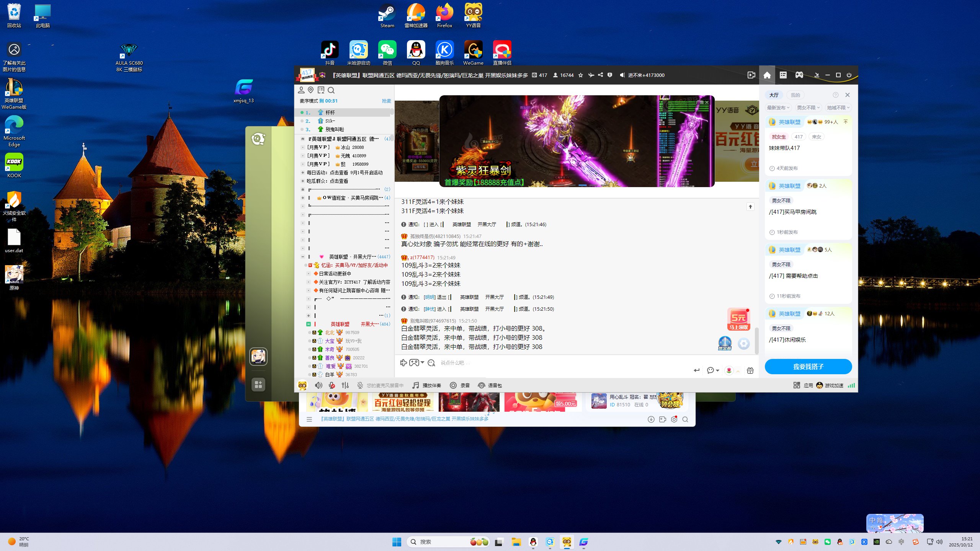This screenshot has height=551, width=980.
Task: Open the 最新发布 sort dropdown
Action: [778, 108]
